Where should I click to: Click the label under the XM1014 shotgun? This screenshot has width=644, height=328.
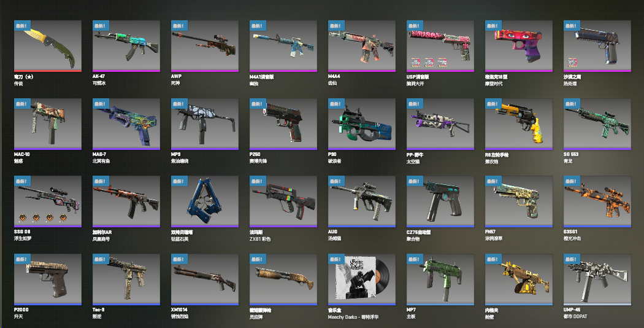coord(180,313)
